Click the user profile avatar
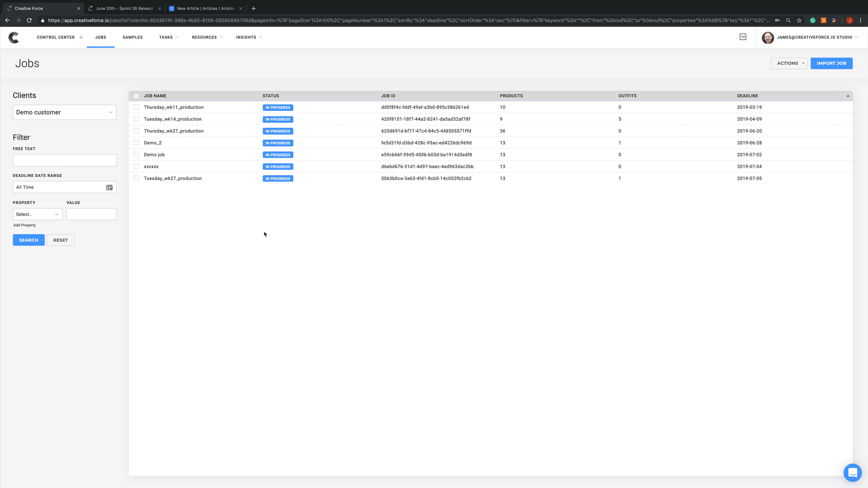868x488 pixels. pos(768,38)
